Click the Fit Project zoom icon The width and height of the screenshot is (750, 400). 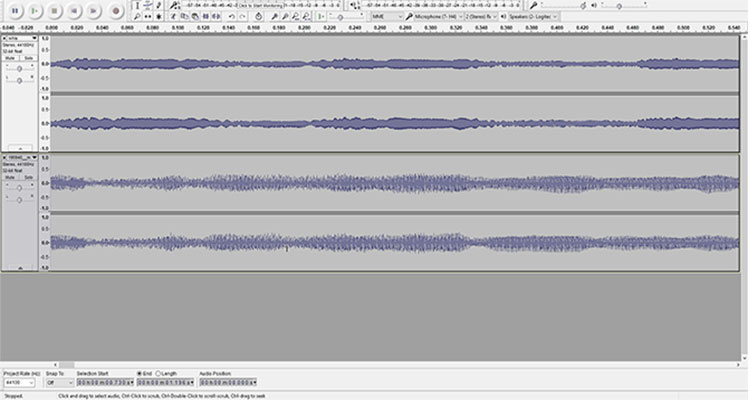point(306,16)
